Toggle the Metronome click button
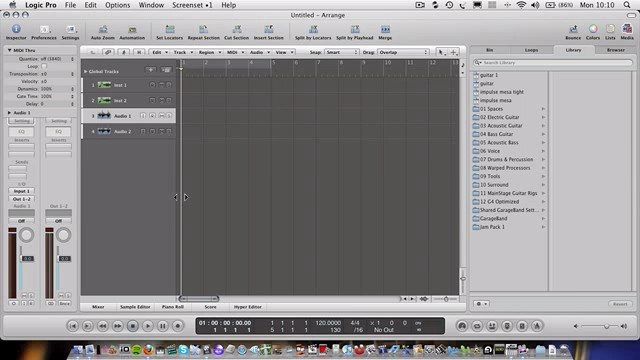This screenshot has height=360, width=640. (x=537, y=326)
